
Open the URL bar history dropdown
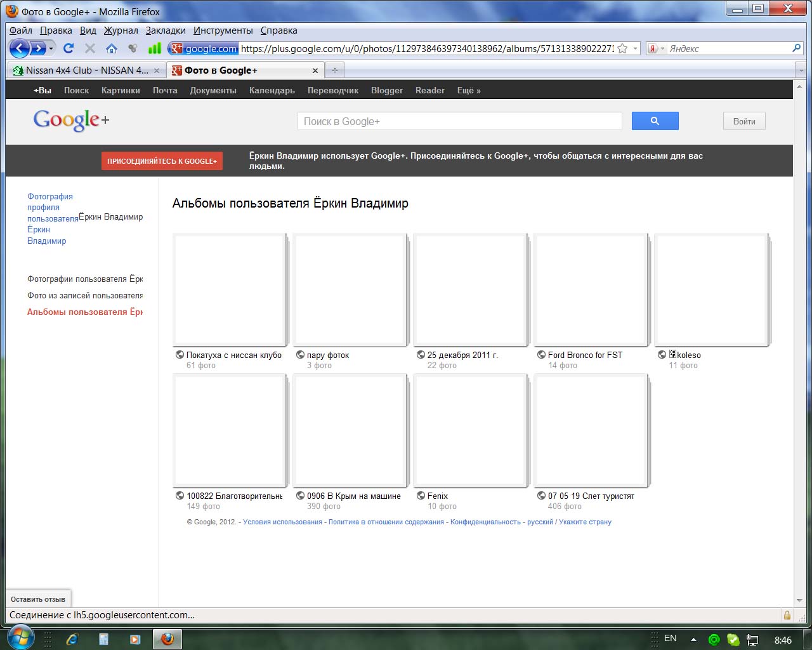point(635,48)
